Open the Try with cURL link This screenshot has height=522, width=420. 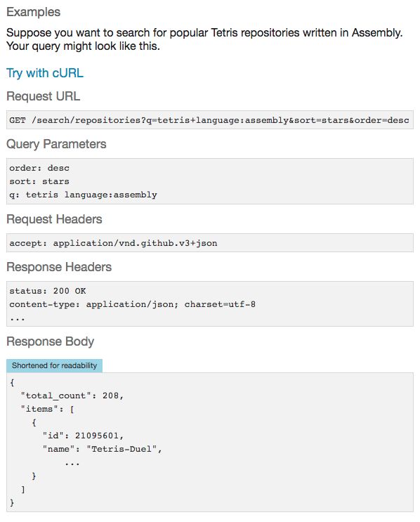pos(45,73)
